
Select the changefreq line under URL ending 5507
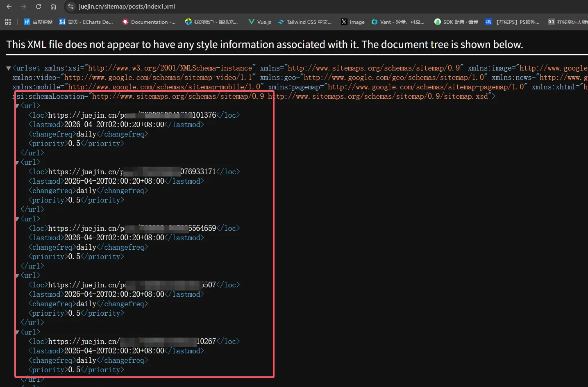point(88,304)
